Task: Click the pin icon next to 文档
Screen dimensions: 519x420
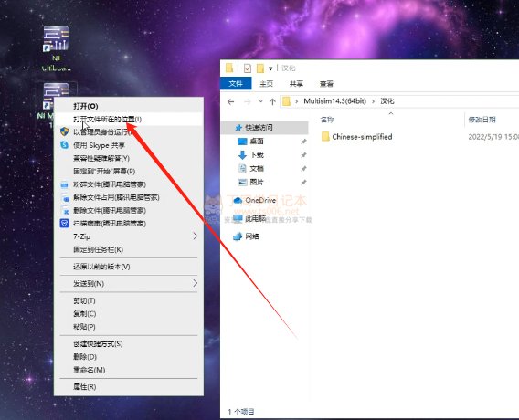Action: coord(302,169)
